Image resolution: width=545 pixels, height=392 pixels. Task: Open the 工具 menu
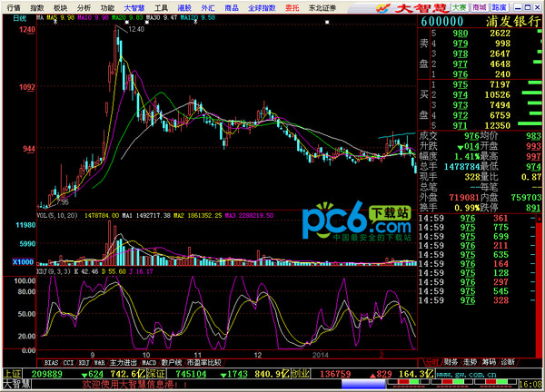161,7
